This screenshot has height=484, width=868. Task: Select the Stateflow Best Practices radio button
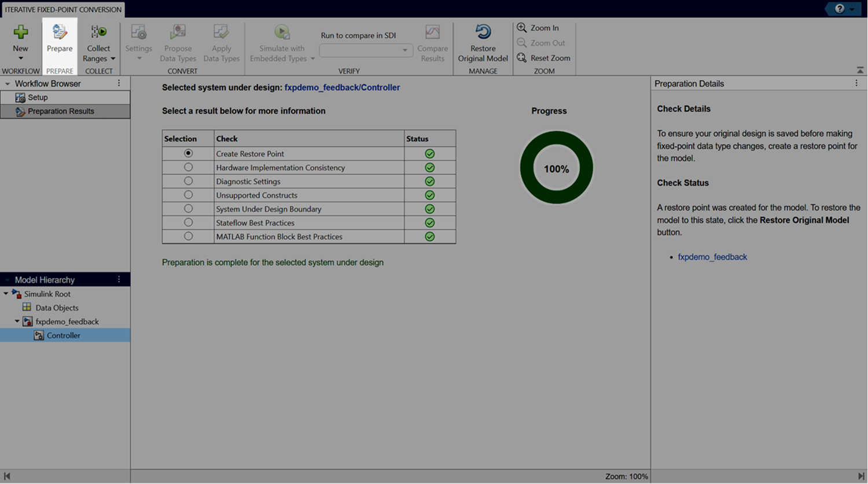[x=188, y=223]
